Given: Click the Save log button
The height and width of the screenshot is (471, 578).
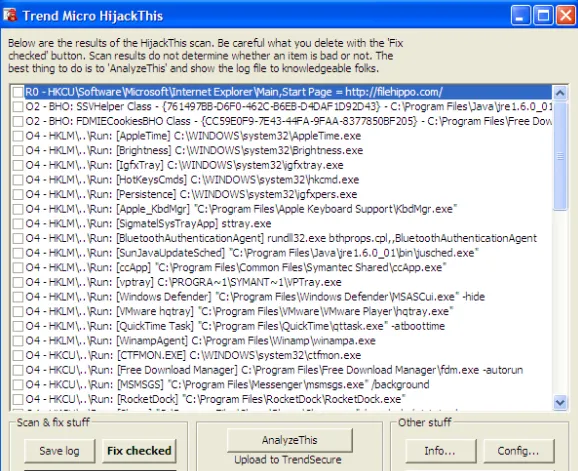Looking at the screenshot, I should [59, 451].
